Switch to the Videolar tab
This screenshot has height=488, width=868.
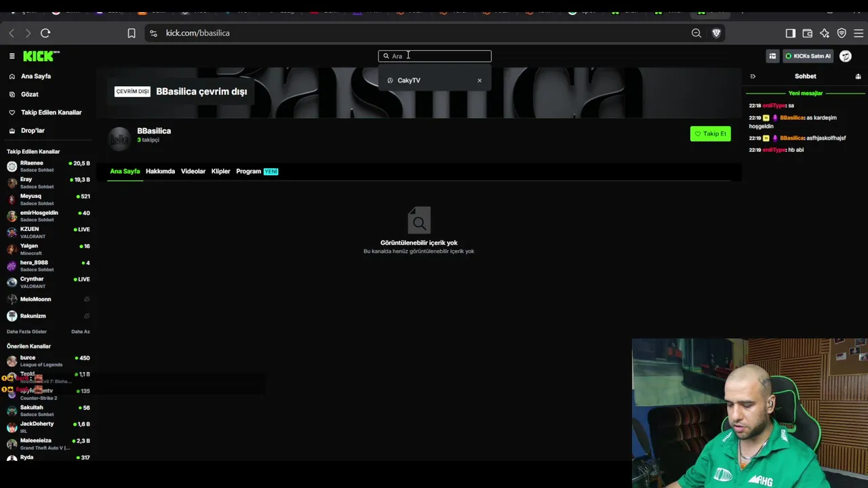coord(193,171)
